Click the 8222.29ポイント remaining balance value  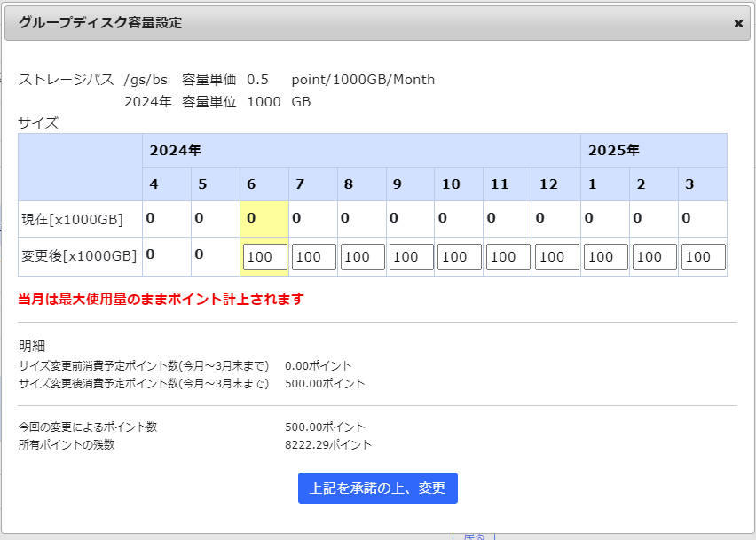[x=328, y=445]
